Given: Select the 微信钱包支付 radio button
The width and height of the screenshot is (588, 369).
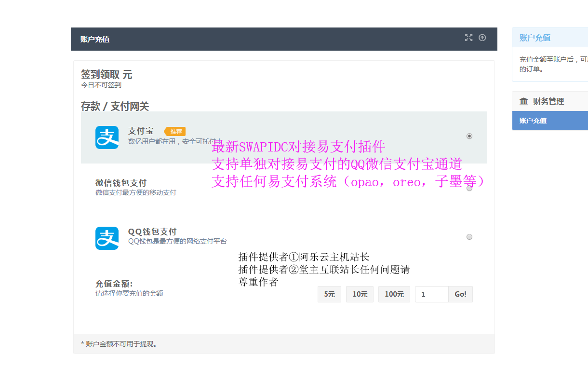Looking at the screenshot, I should 469,188.
